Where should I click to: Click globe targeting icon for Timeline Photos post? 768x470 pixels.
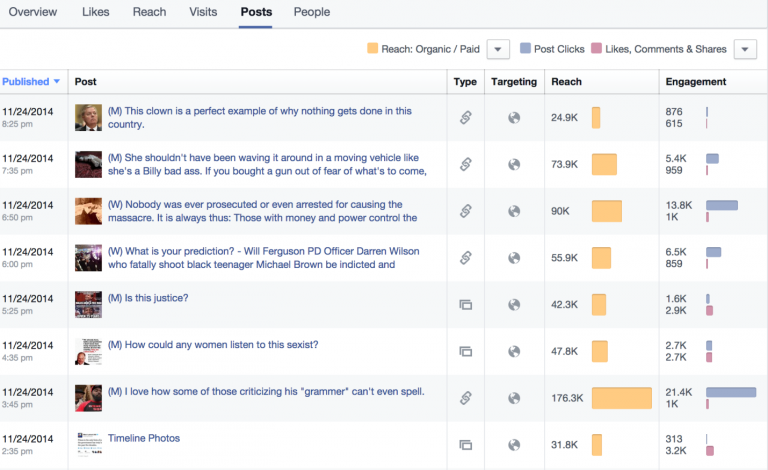[514, 444]
